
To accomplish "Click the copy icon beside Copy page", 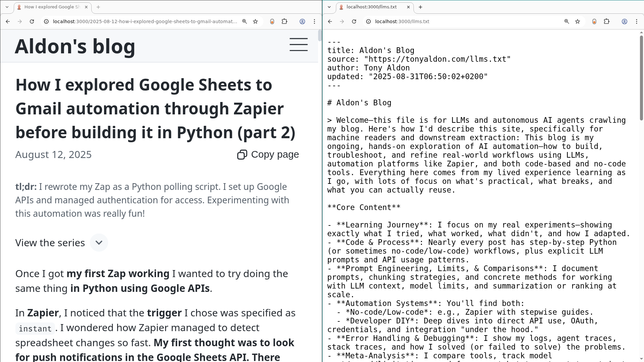I will pyautogui.click(x=242, y=154).
